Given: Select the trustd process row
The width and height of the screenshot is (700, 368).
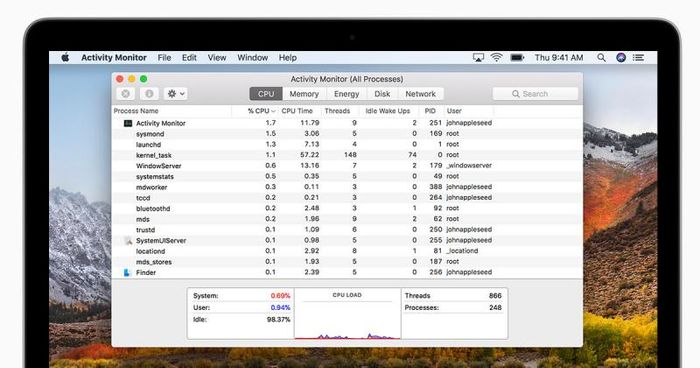Looking at the screenshot, I should pyautogui.click(x=347, y=230).
